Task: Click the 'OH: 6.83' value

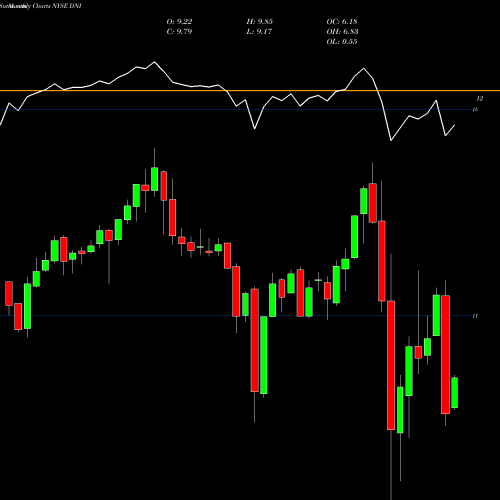Action: [x=342, y=32]
